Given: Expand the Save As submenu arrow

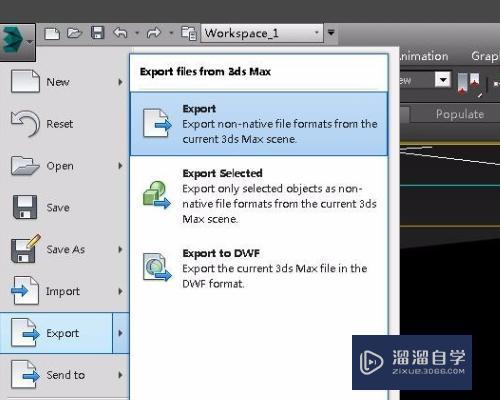Looking at the screenshot, I should click(120, 249).
